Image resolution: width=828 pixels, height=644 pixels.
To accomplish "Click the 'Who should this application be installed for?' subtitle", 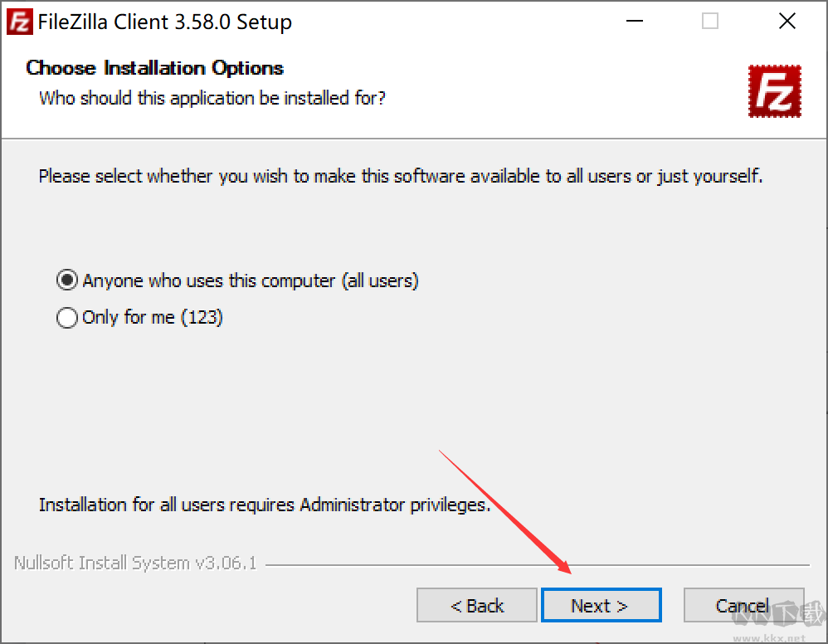I will (212, 98).
